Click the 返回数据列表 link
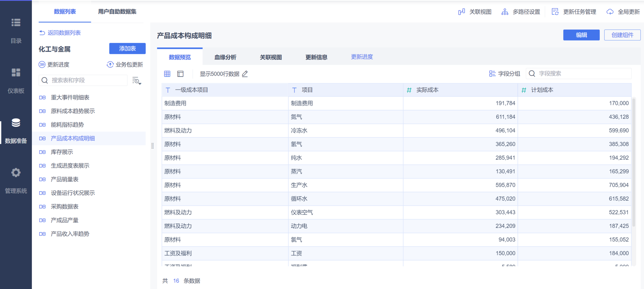 [64, 33]
